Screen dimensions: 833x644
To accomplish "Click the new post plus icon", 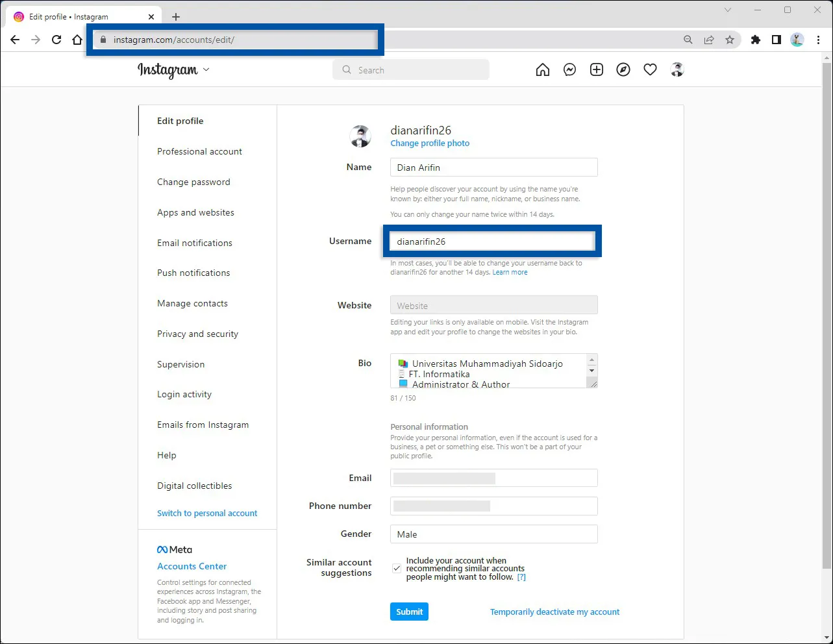I will 596,69.
